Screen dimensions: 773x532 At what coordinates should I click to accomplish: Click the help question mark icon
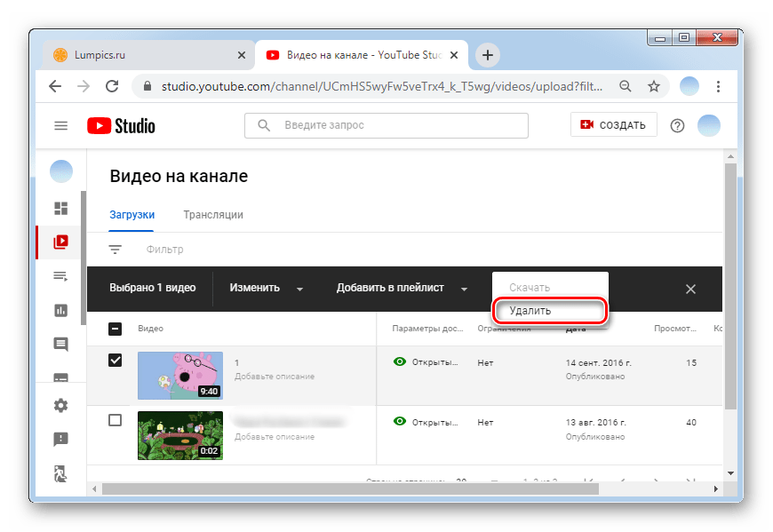point(677,125)
